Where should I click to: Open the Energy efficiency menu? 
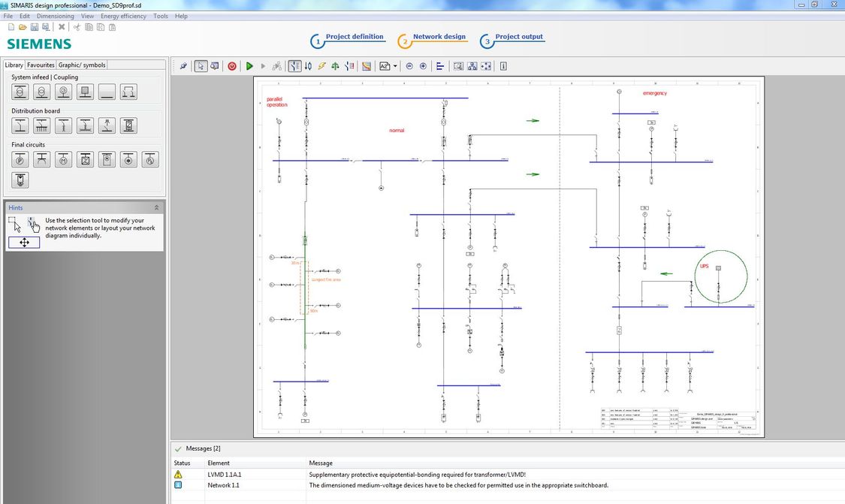click(123, 17)
